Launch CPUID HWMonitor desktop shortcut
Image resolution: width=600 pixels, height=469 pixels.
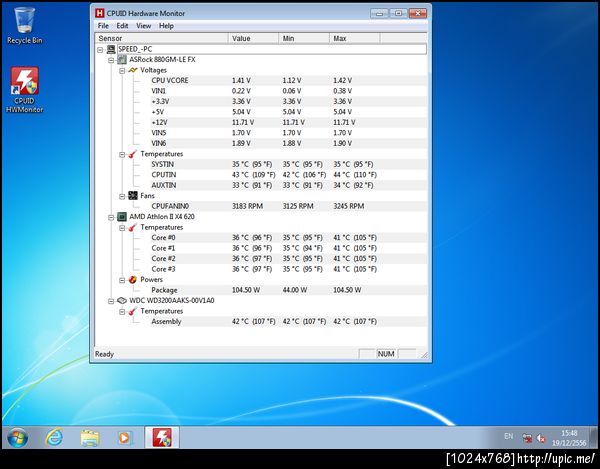[x=24, y=90]
